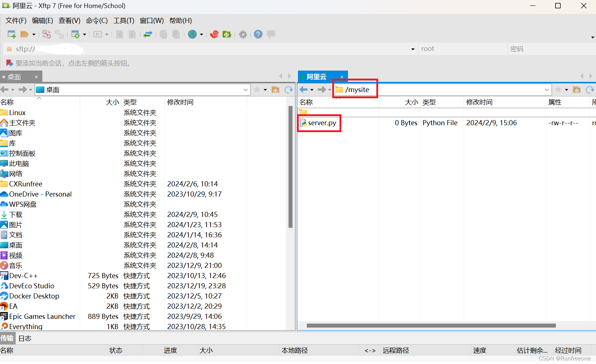The width and height of the screenshot is (596, 364).
Task: Expand the session properties dropdown arrow
Action: click(85, 35)
